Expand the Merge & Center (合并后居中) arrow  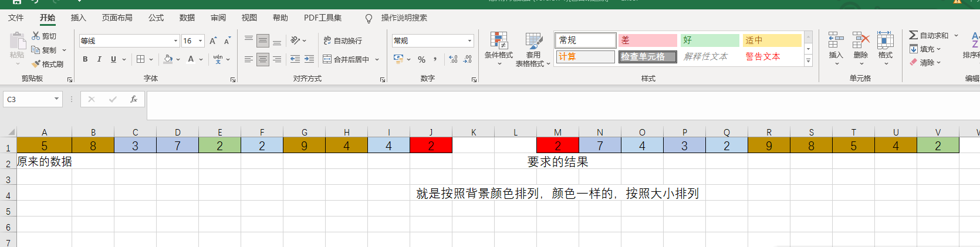tap(377, 59)
